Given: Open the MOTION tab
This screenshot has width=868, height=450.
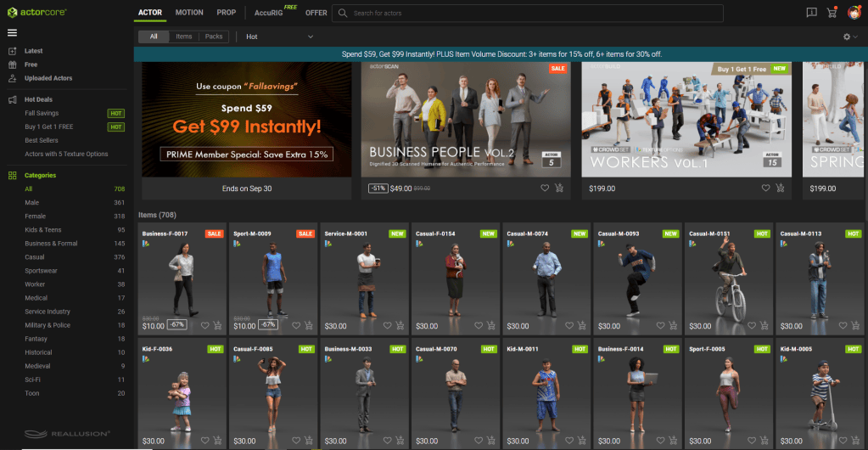Looking at the screenshot, I should click(189, 12).
